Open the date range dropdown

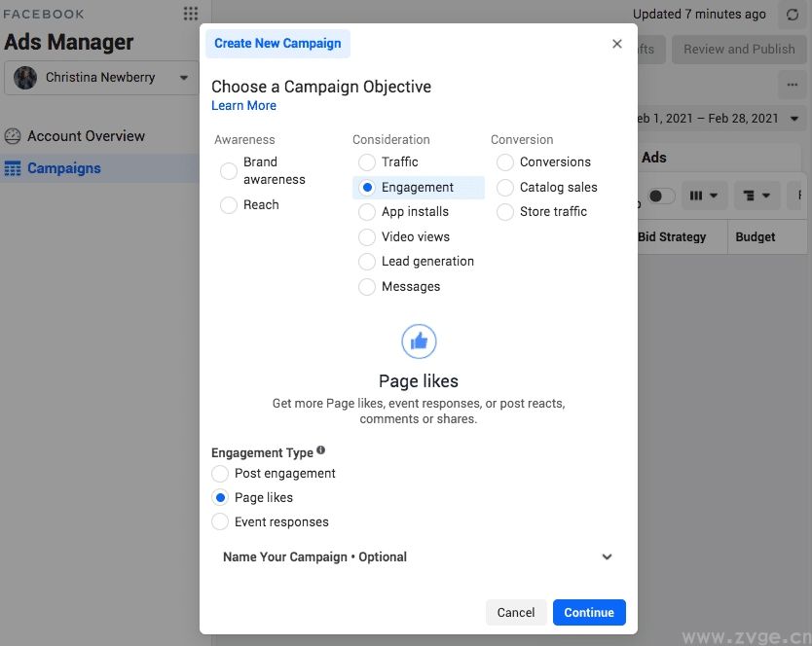pos(716,119)
